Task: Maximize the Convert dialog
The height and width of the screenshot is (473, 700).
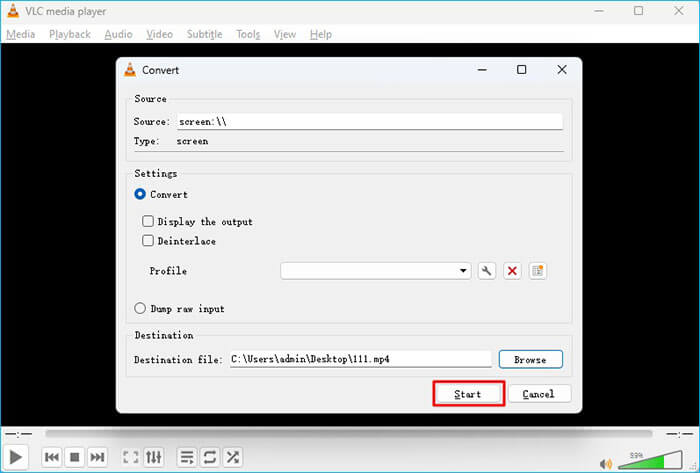Action: [521, 70]
